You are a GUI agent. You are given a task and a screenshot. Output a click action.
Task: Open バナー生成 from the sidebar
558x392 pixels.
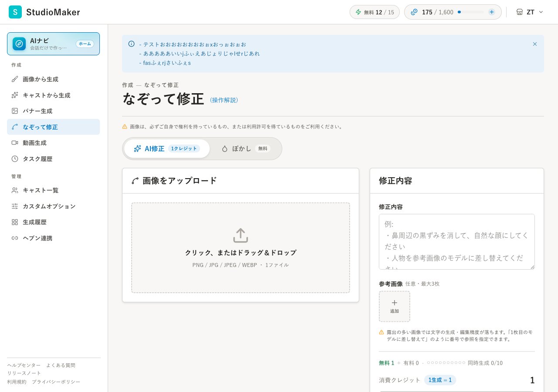[x=53, y=111]
